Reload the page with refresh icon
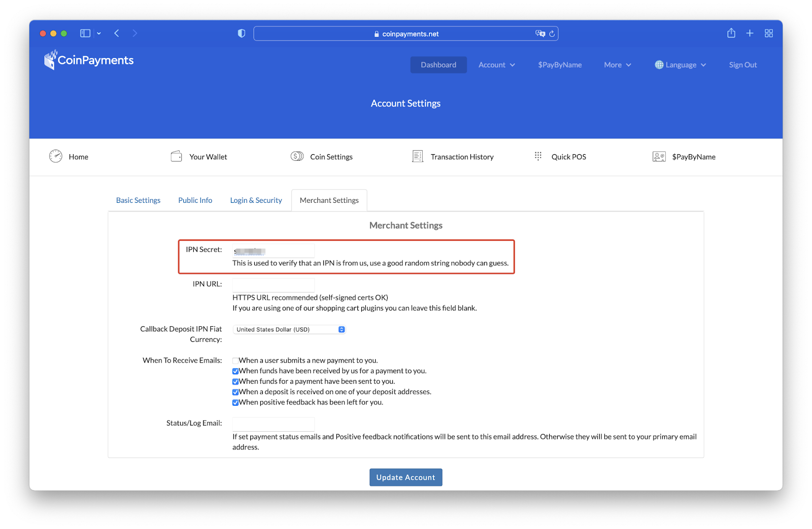Image resolution: width=812 pixels, height=529 pixels. coord(552,34)
